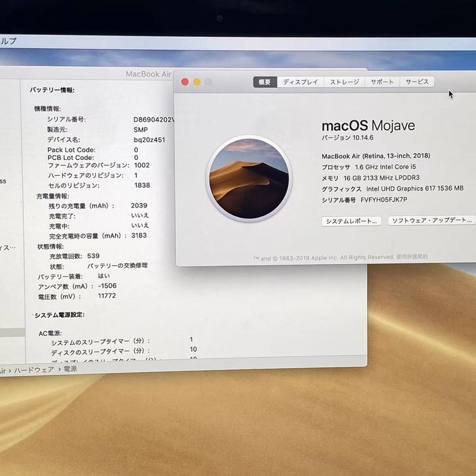
Task: Click the バッテリー情報 heading
Action: click(x=52, y=90)
